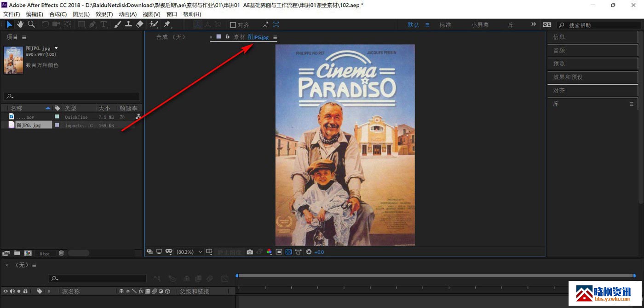Open the 效果(T) menu
The height and width of the screenshot is (308, 644).
pyautogui.click(x=104, y=14)
